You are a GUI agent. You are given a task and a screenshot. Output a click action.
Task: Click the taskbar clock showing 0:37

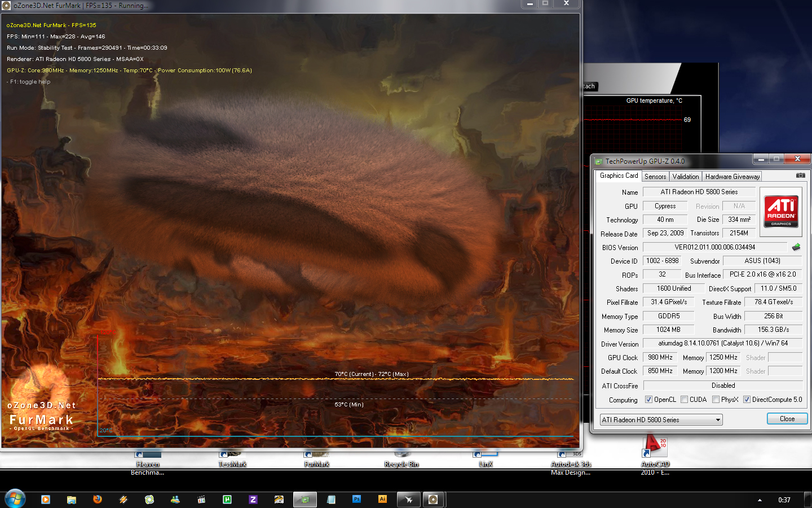(x=784, y=500)
